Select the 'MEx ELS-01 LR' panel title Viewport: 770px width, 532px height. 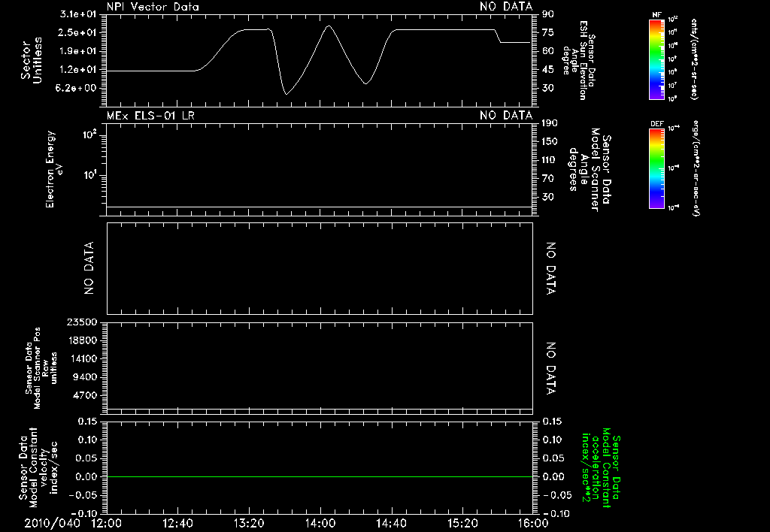150,116
